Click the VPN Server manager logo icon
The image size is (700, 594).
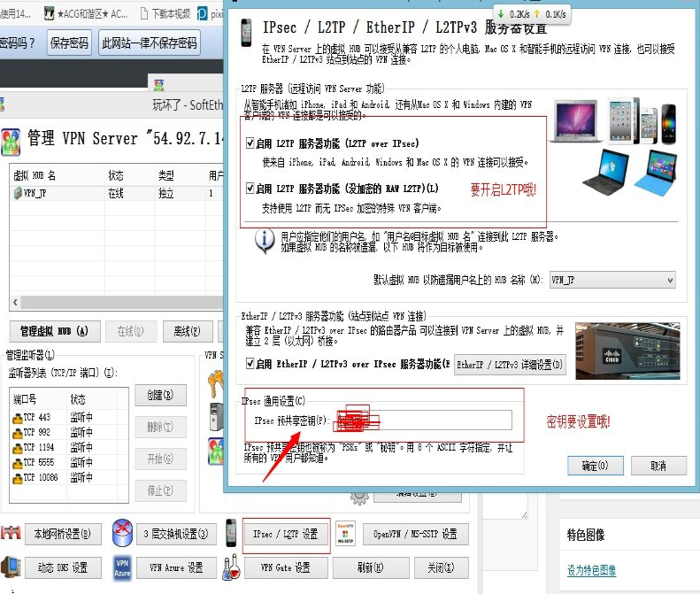(11, 142)
